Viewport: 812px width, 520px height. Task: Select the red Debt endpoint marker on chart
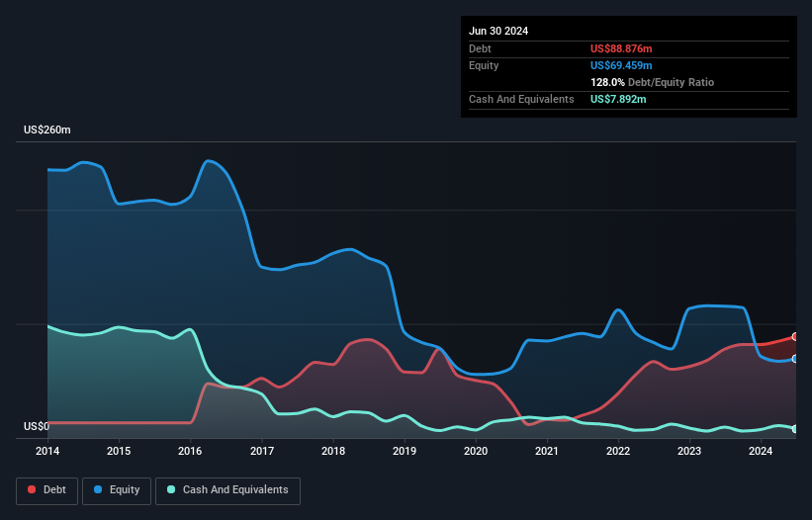point(795,337)
